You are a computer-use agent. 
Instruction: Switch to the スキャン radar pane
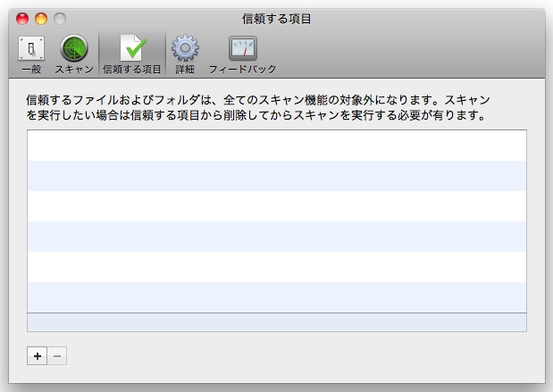click(x=74, y=54)
